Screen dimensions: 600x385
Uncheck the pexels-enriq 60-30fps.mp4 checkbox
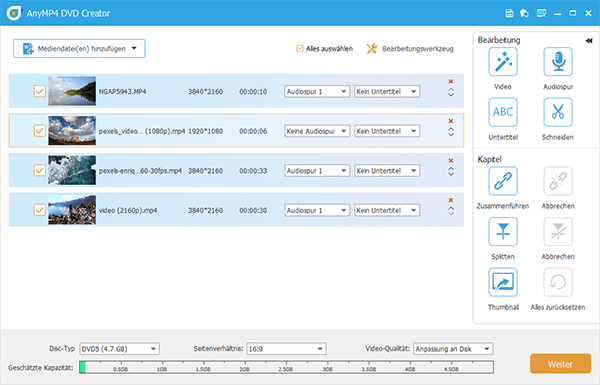point(40,170)
